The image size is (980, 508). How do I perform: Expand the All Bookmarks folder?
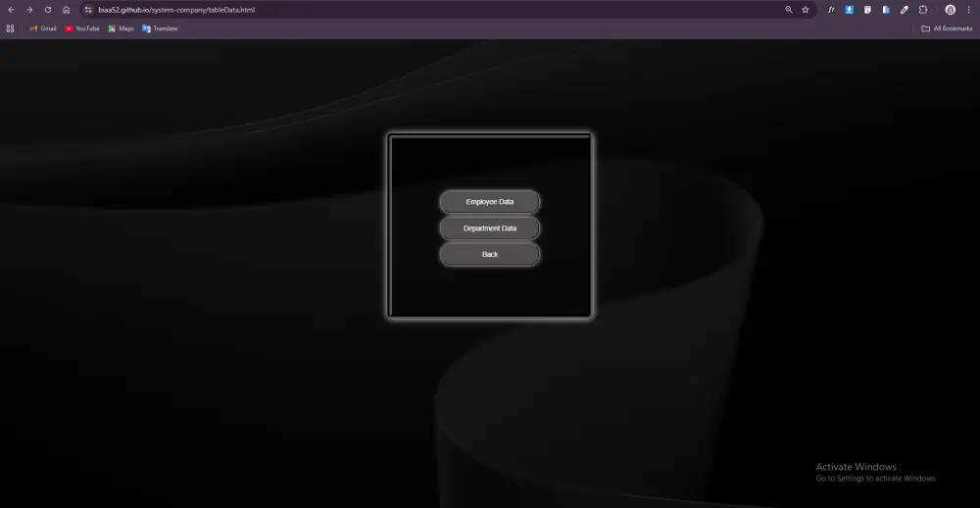[x=947, y=28]
